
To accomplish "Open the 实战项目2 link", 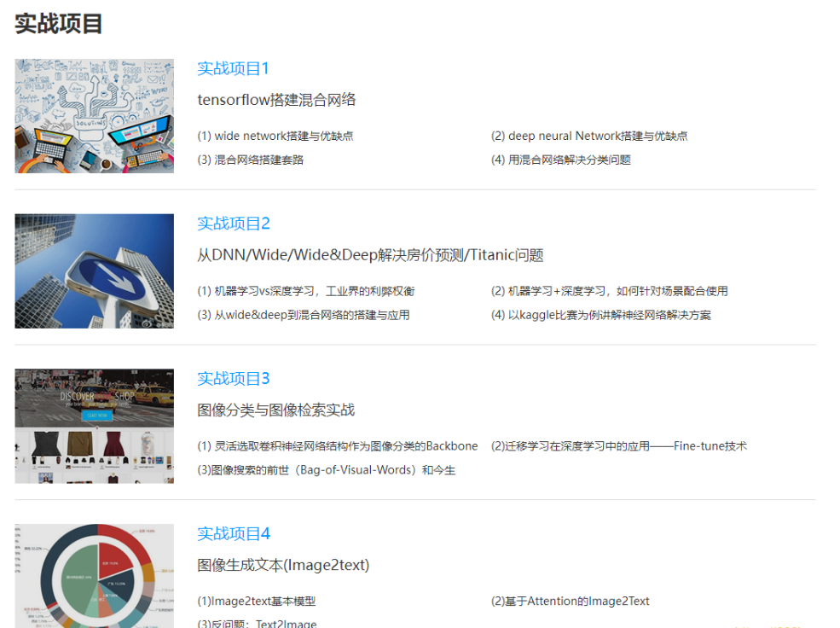I will click(232, 223).
